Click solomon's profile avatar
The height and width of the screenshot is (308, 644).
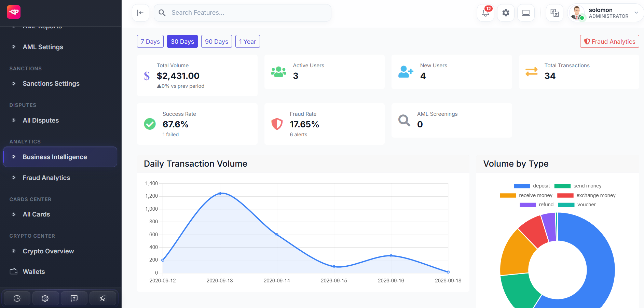[x=577, y=13]
